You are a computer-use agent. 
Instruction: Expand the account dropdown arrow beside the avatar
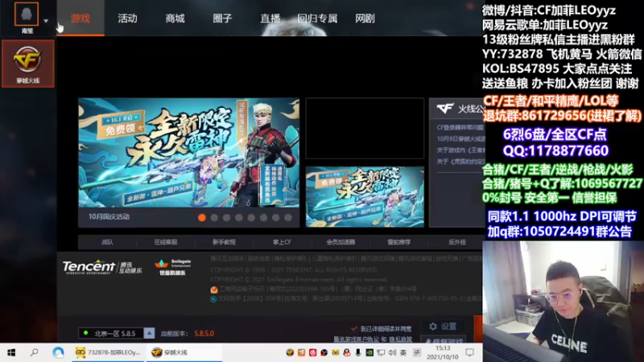(x=46, y=21)
